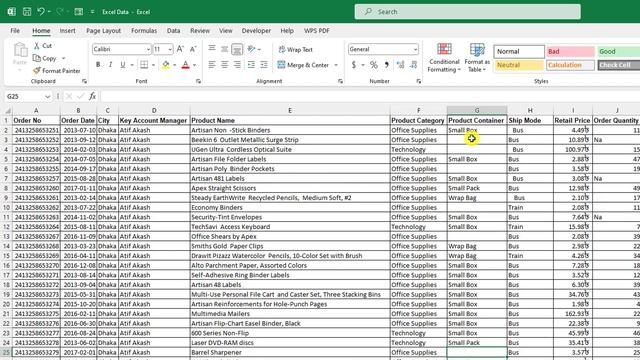640x360 pixels.
Task: Switch to the Formulas tab
Action: click(144, 31)
